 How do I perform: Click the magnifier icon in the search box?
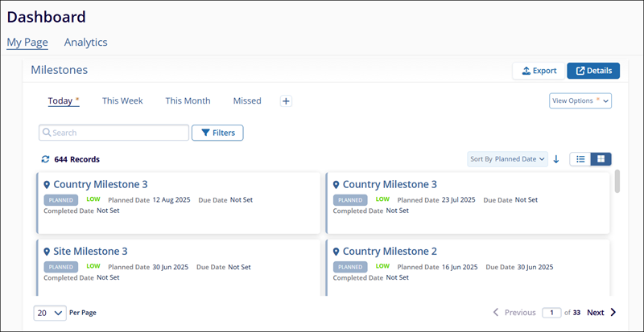(x=47, y=133)
